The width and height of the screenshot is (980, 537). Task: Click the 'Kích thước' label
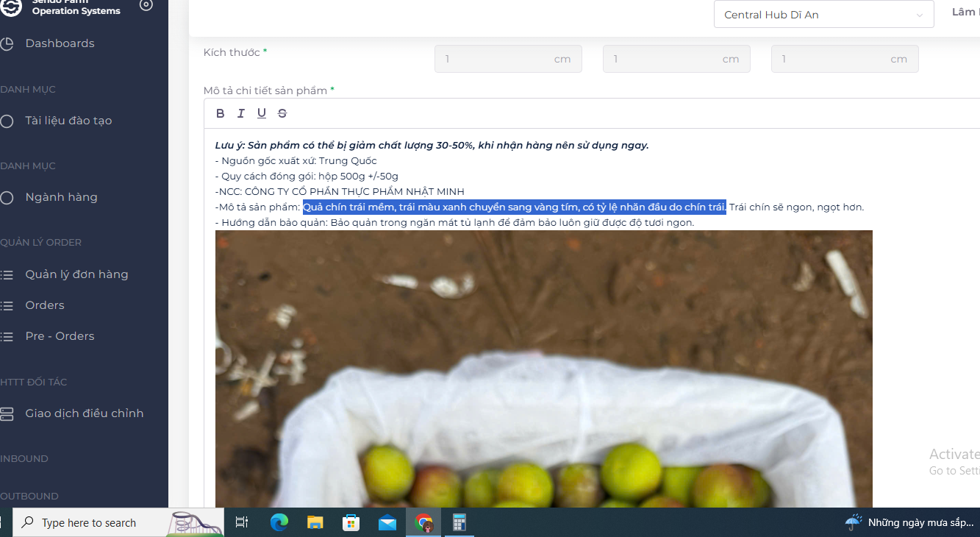pos(232,52)
